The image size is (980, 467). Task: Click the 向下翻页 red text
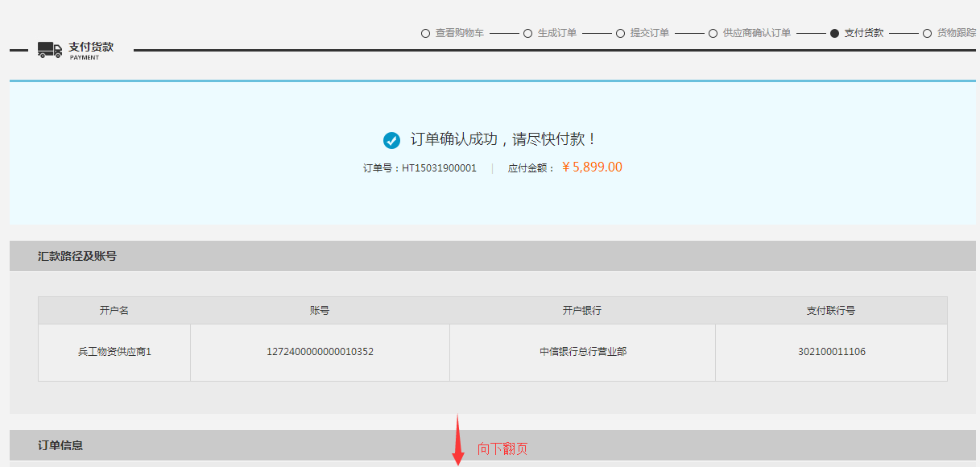click(502, 448)
